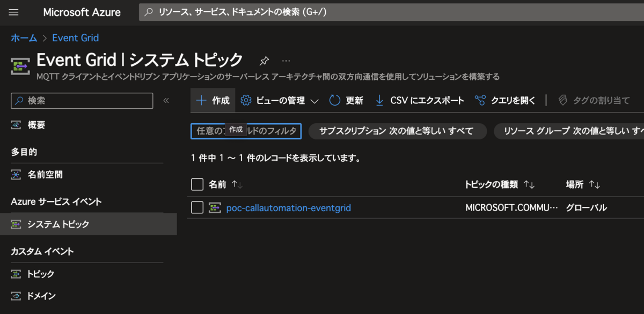The height and width of the screenshot is (314, 644).
Task: Click the 名前空間 sidebar icon
Action: 16,175
